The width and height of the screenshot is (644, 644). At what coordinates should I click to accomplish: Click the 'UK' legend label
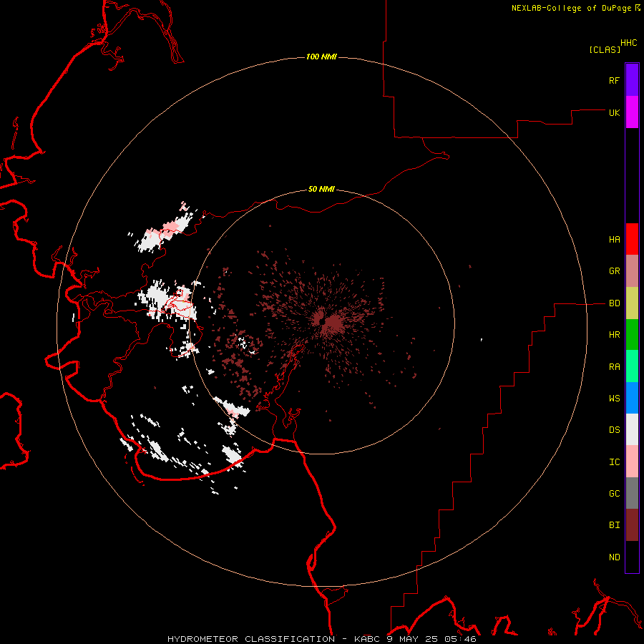614,112
